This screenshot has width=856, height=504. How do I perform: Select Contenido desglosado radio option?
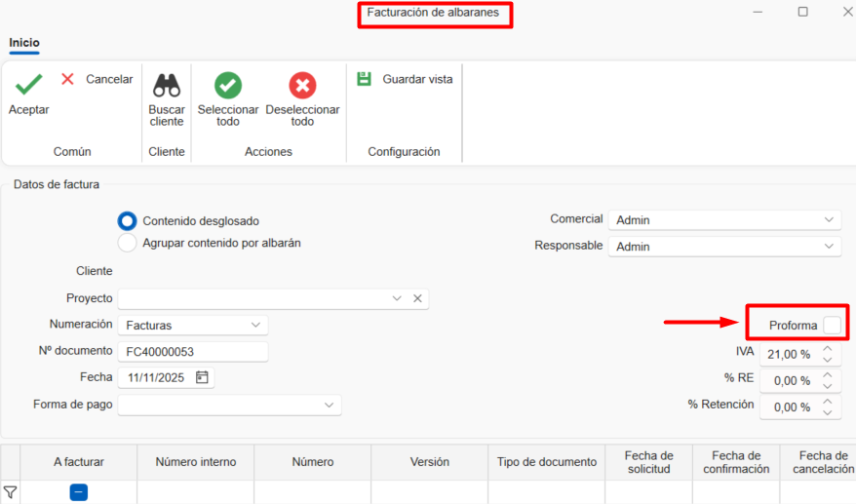(x=127, y=221)
